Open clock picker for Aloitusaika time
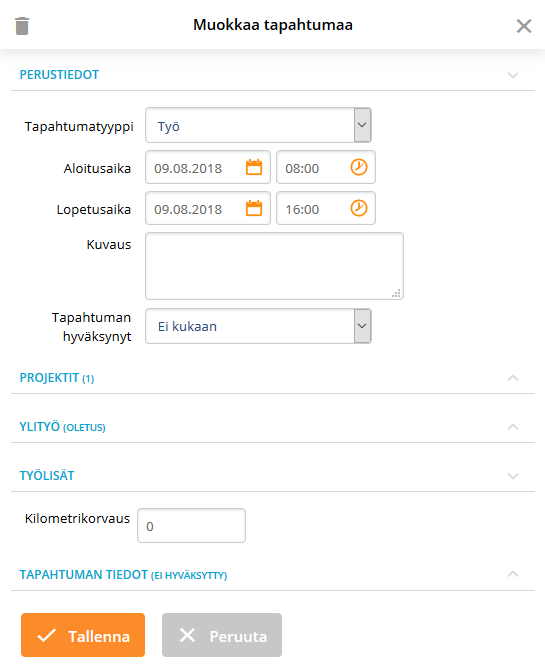This screenshot has width=545, height=669. [359, 167]
